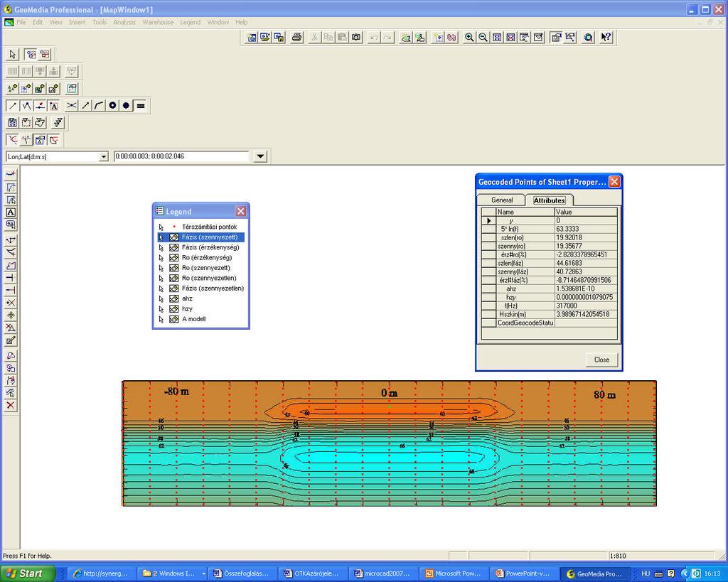Click the red dot style of Térszámítási pontok
Screen dimensions: 728x582
pyautogui.click(x=174, y=227)
